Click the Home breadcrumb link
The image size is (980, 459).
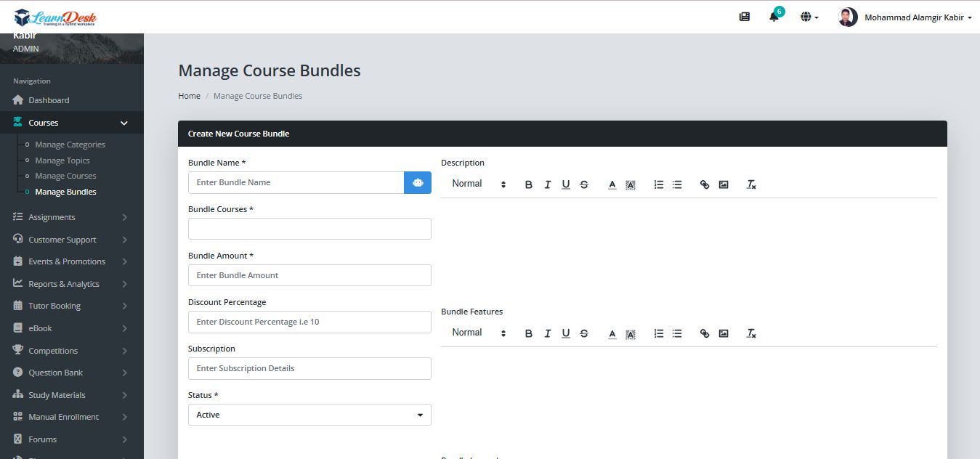(x=189, y=96)
